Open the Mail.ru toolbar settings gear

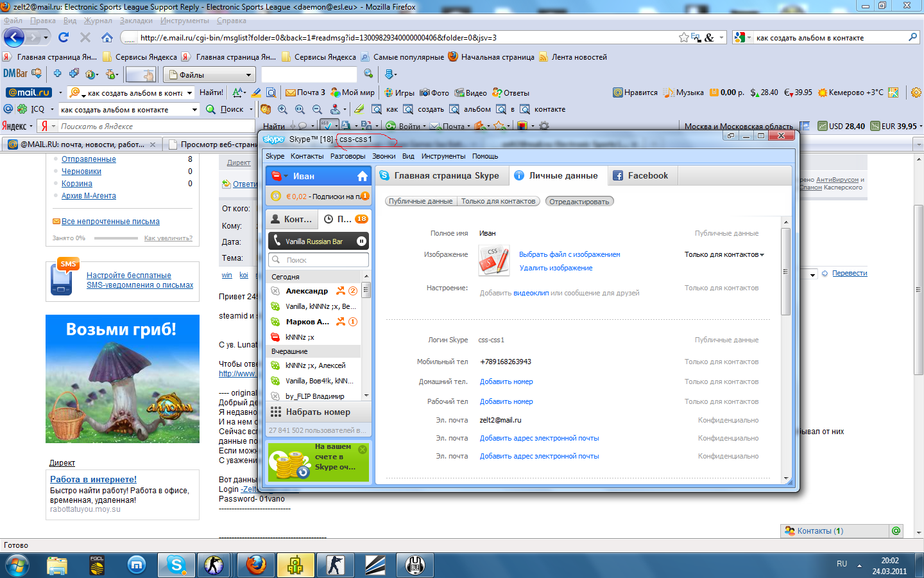point(916,92)
